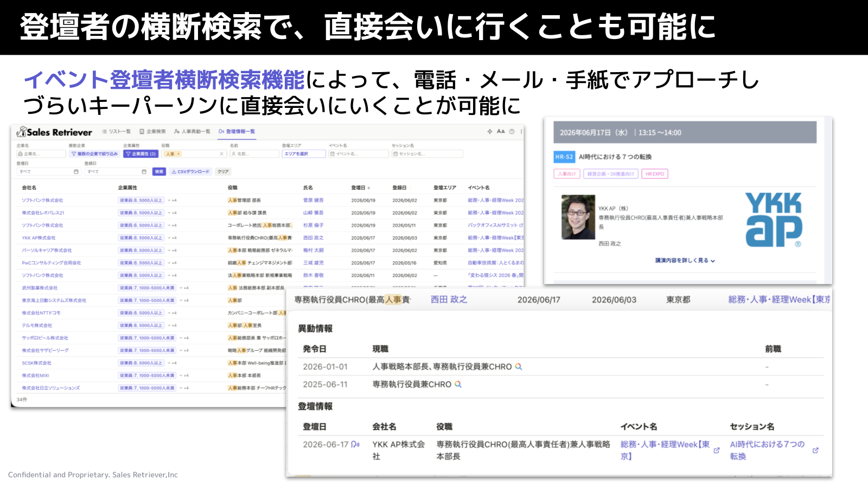Click the 登壇日 column sort arrow
Viewport: 868px width, 488px height.
tap(369, 188)
